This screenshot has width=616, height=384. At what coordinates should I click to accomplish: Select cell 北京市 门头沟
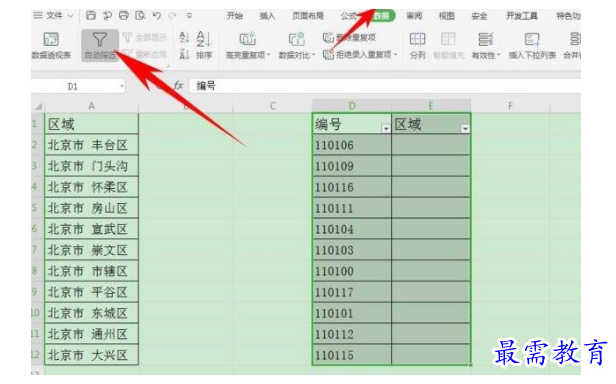click(x=92, y=166)
